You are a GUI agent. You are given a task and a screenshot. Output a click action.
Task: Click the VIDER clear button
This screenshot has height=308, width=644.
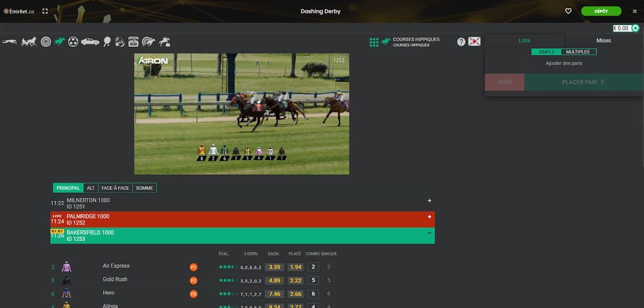pos(504,82)
